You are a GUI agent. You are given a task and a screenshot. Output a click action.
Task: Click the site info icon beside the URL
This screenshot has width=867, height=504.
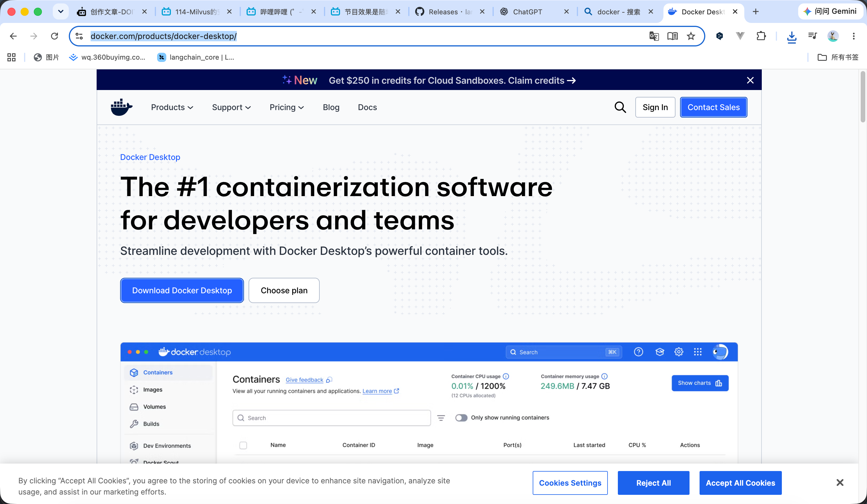coord(79,36)
